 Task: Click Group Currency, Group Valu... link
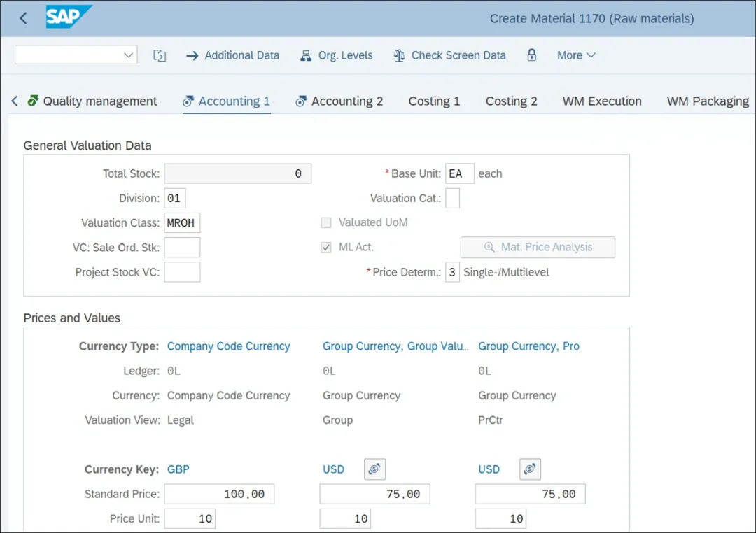[395, 346]
